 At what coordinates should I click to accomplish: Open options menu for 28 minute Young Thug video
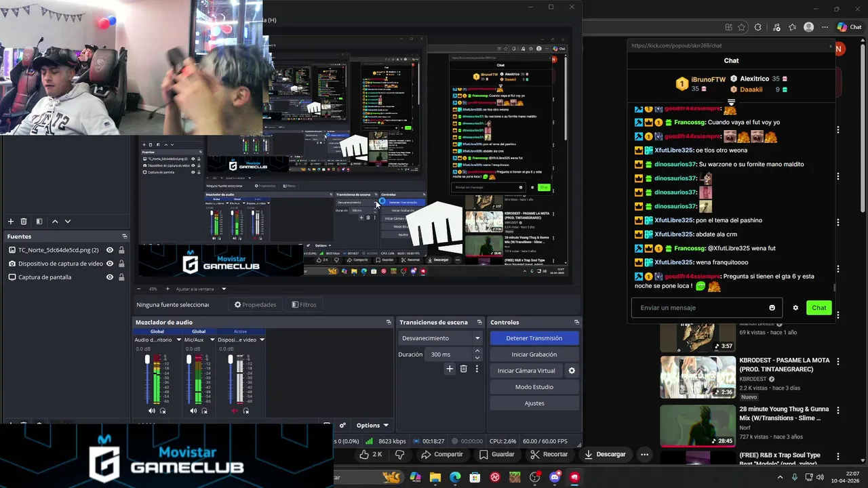pos(838,411)
